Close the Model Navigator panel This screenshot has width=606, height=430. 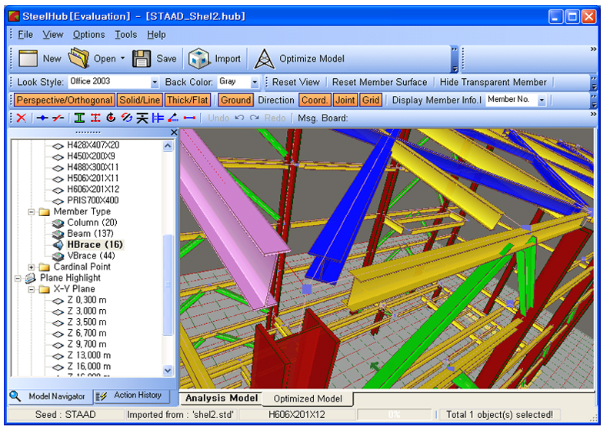pyautogui.click(x=172, y=132)
